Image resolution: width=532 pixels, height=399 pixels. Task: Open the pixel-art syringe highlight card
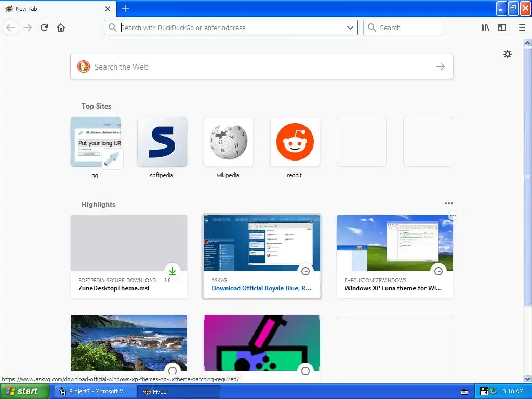[x=262, y=343]
